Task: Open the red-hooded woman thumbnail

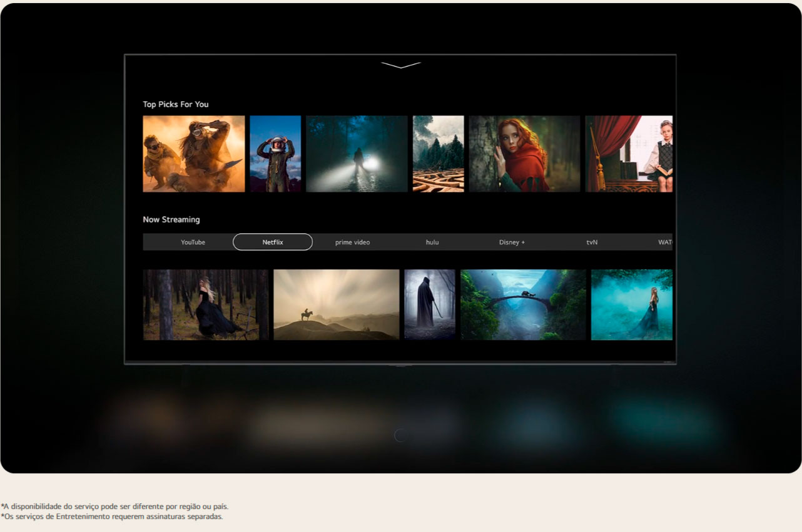Action: tap(524, 154)
